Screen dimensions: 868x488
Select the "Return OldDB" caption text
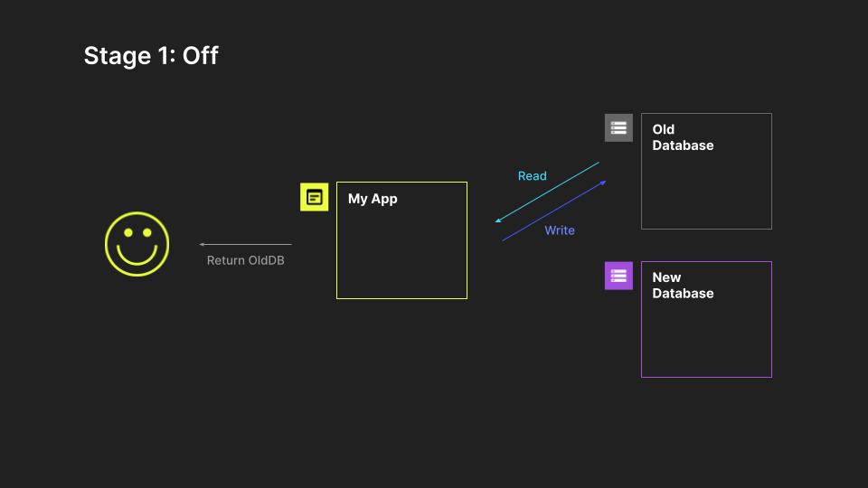tap(246, 260)
